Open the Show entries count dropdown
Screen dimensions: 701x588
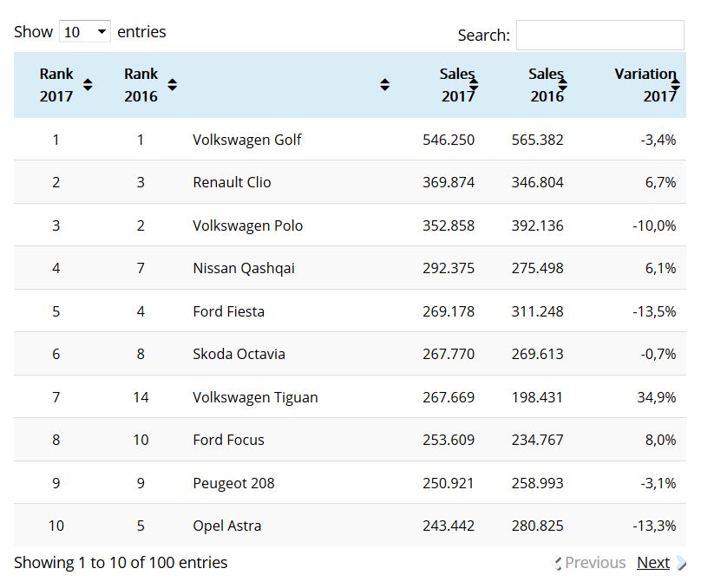(85, 32)
